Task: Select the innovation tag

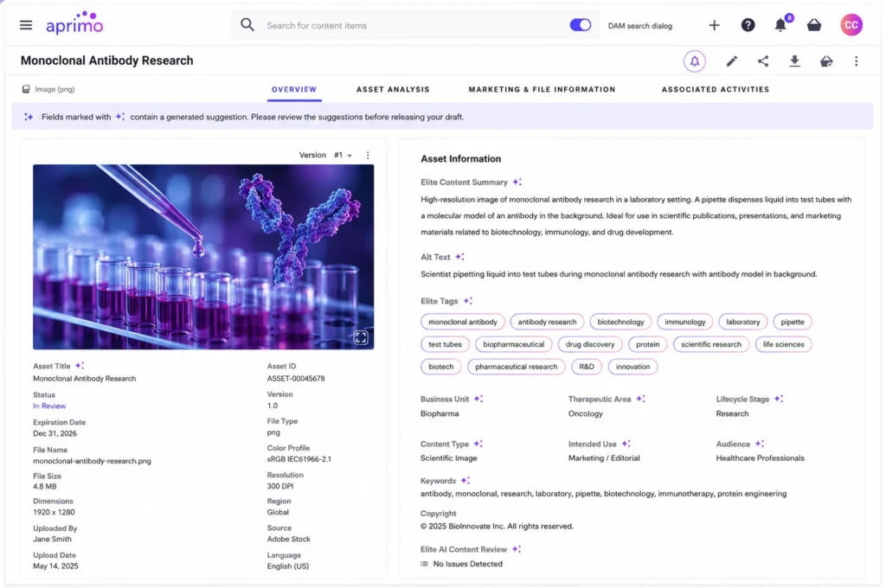Action: [x=632, y=367]
